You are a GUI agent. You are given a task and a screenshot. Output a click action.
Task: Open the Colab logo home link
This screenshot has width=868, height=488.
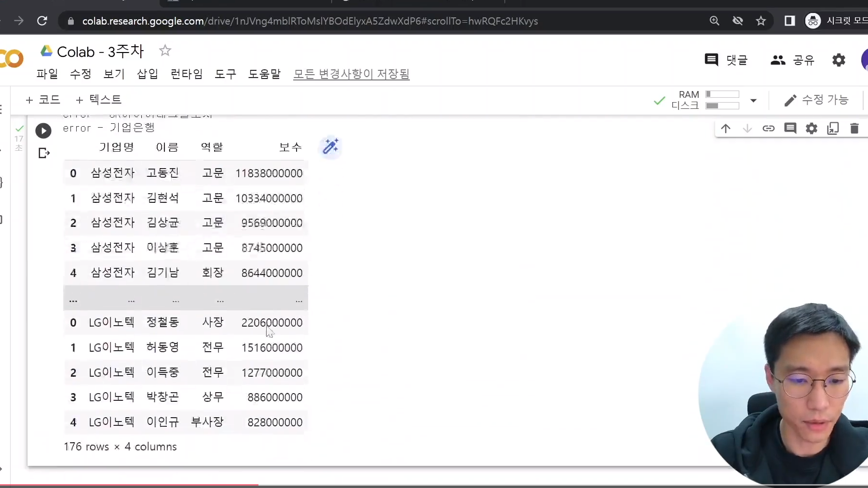tap(12, 59)
